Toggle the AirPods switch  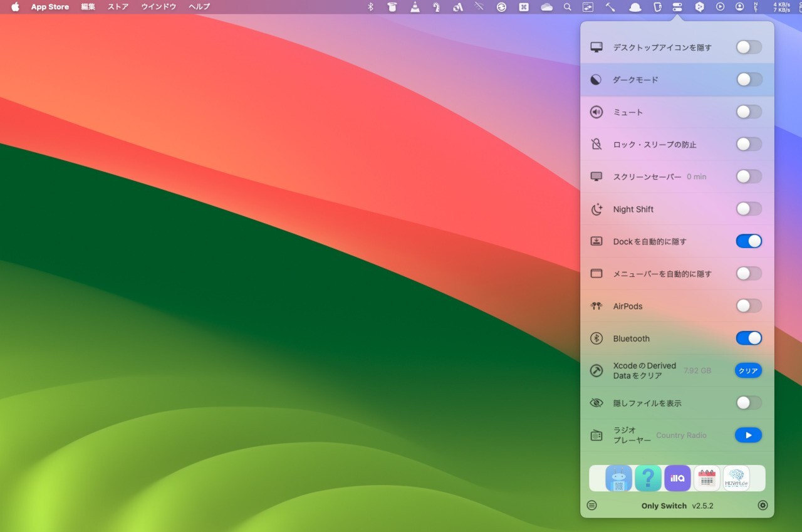coord(749,306)
